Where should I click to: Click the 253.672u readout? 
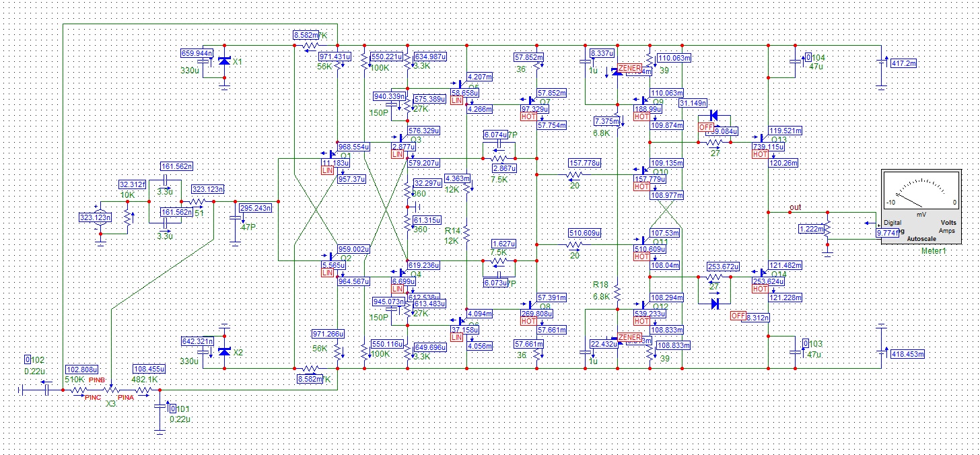coord(723,267)
